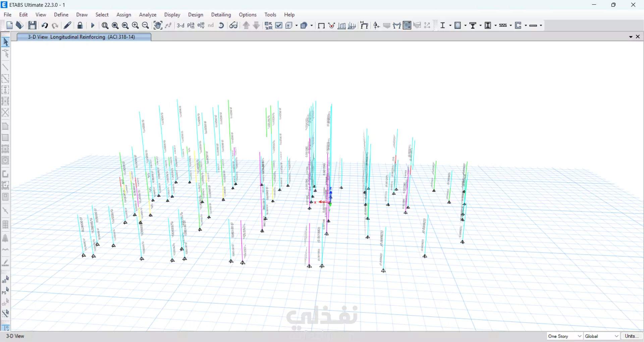The height and width of the screenshot is (342, 644).
Task: Choose quick draw braces X tool
Action: [x=5, y=113]
